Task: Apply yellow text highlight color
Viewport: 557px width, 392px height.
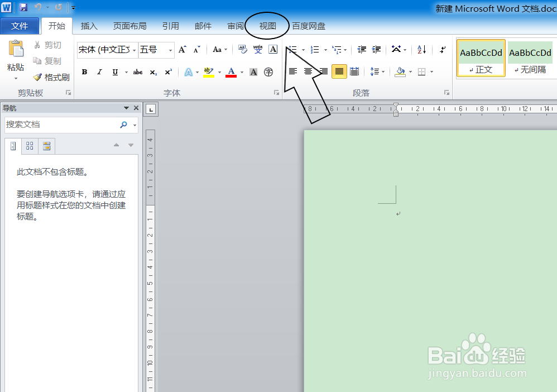Action: pyautogui.click(x=209, y=71)
